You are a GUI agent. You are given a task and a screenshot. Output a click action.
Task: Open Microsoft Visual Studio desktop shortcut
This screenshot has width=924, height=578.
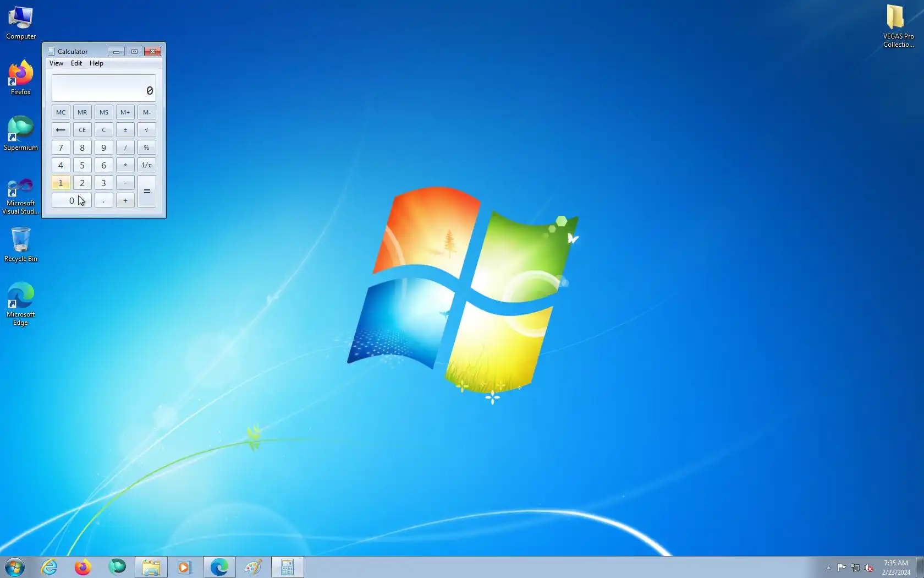21,195
